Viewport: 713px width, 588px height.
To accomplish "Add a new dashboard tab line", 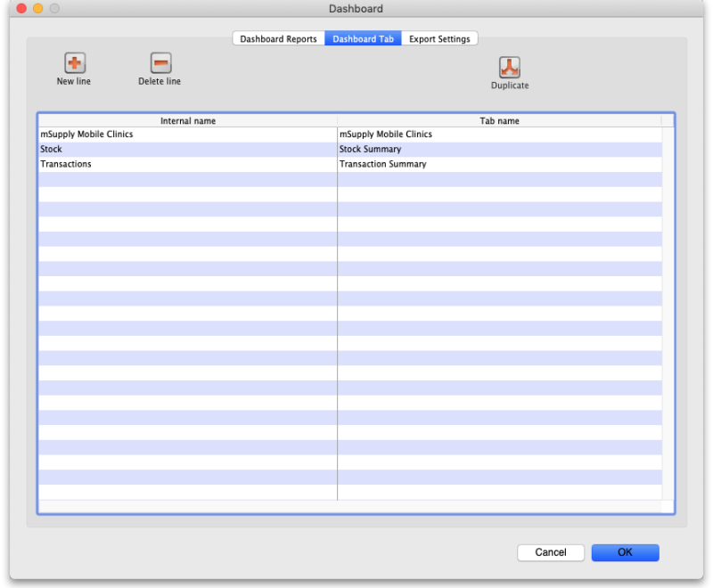I will click(73, 69).
